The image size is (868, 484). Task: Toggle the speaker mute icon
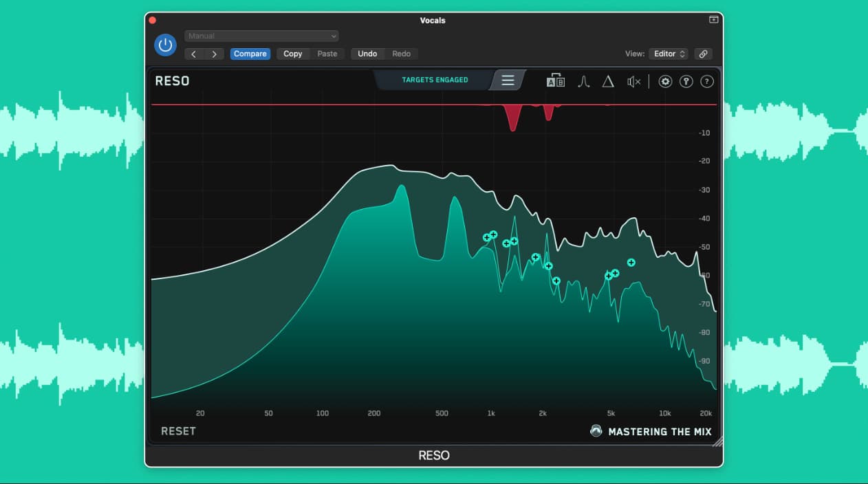click(633, 82)
